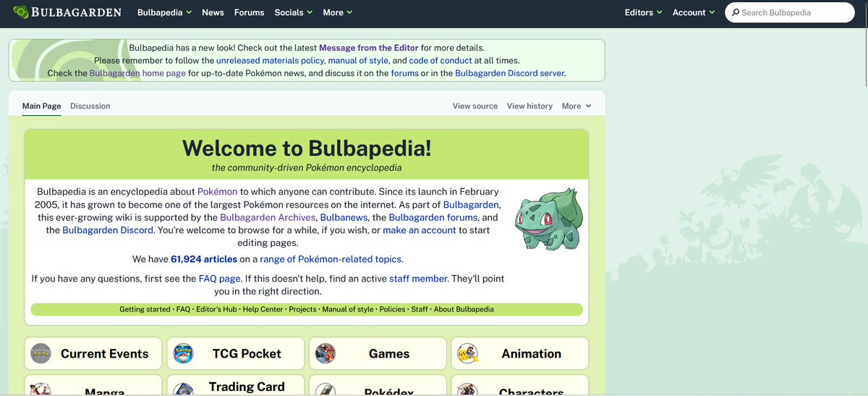Click into the Search Bulbapedia field
This screenshot has width=868, height=396.
click(790, 12)
